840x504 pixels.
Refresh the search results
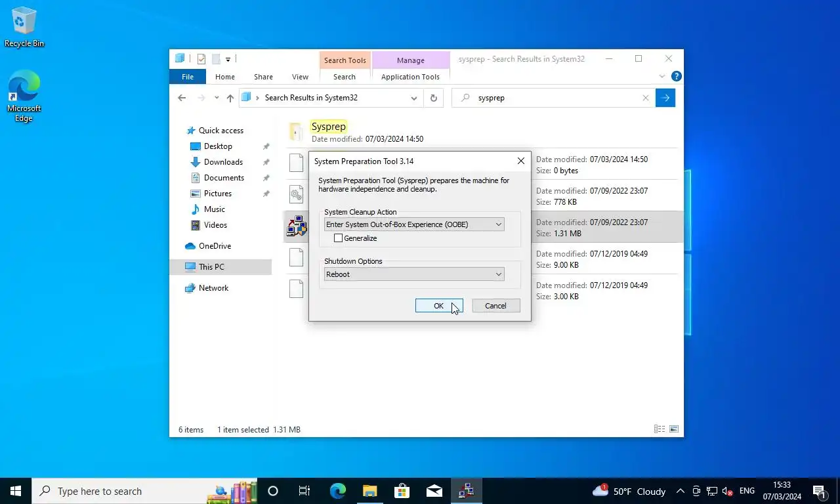(x=433, y=98)
